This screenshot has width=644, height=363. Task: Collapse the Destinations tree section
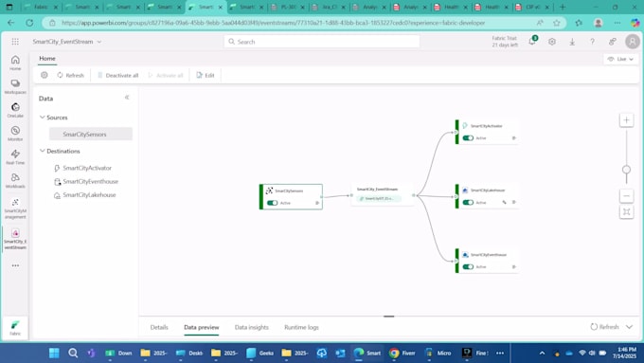[x=42, y=151]
